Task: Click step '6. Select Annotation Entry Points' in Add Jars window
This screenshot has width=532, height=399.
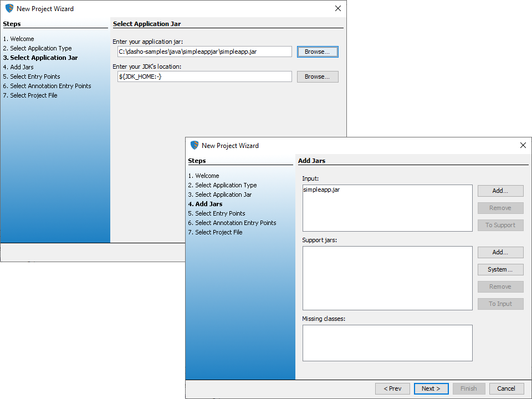Action: (232, 223)
